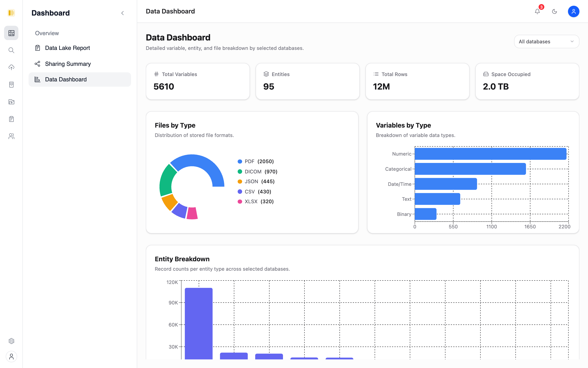
Task: Click the green DICOM donut segment
Action: point(166,181)
